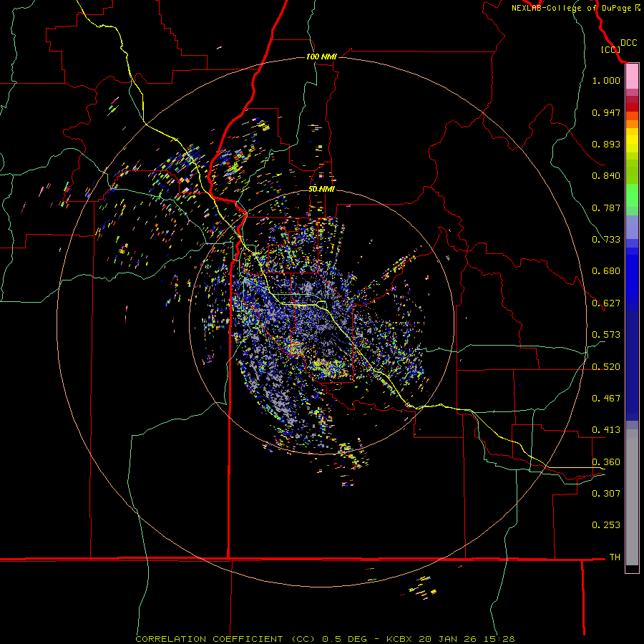Click the 100 NMI range ring label

[x=321, y=57]
